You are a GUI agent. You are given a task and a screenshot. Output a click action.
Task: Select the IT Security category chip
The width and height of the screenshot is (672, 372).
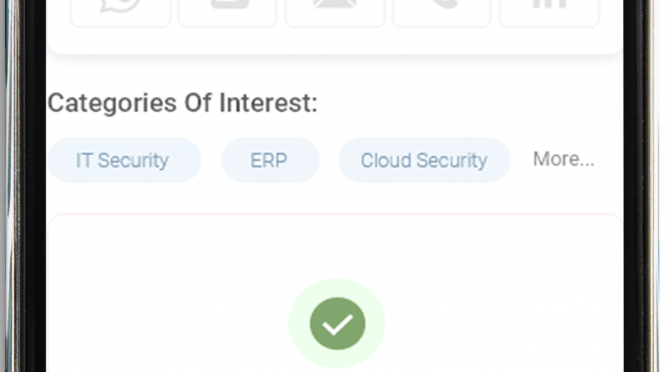(124, 160)
